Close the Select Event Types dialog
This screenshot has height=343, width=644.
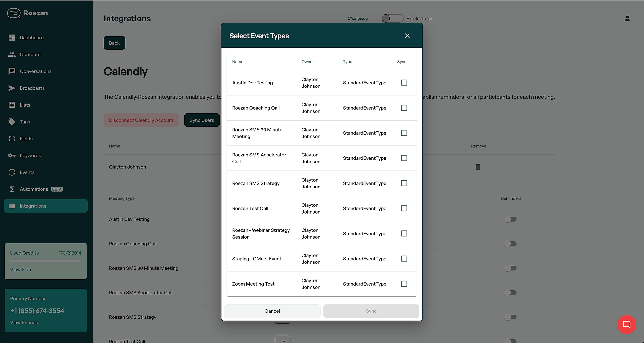point(407,36)
